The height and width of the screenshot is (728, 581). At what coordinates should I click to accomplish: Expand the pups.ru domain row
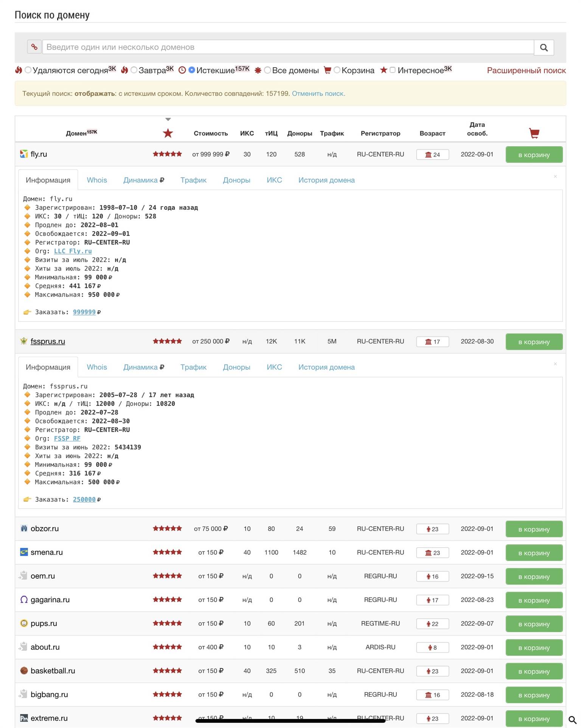[44, 623]
